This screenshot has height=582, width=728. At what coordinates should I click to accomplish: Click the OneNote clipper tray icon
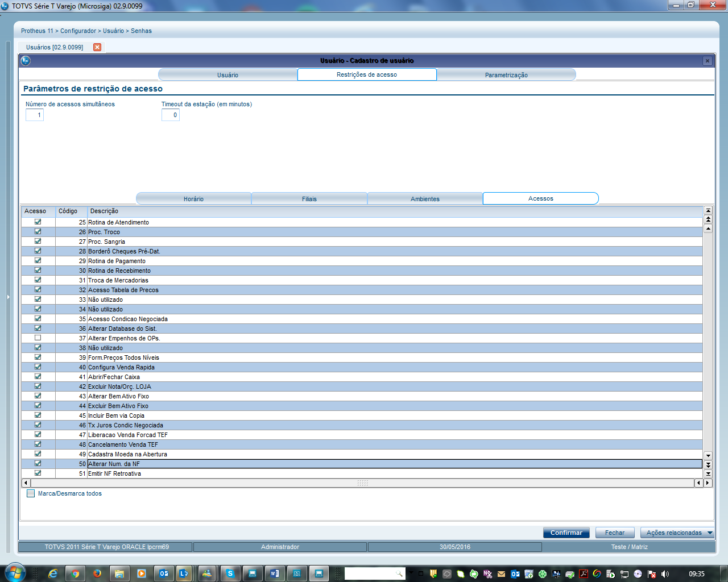click(x=488, y=574)
